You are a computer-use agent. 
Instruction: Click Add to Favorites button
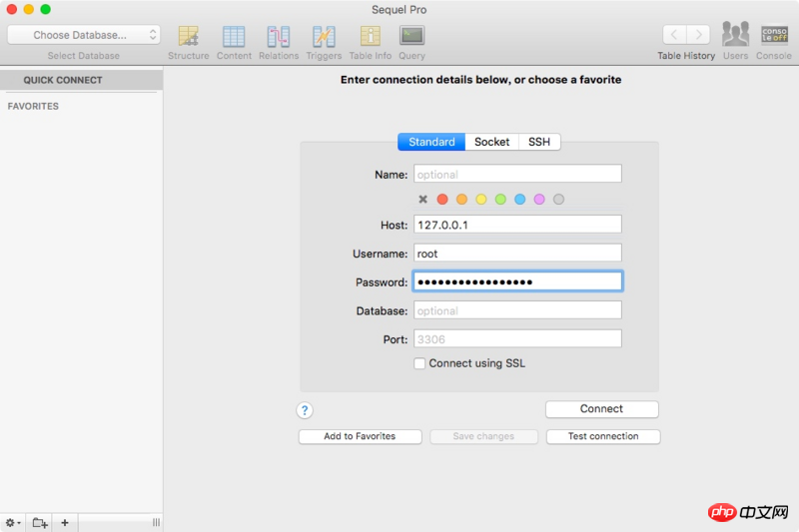coord(360,436)
